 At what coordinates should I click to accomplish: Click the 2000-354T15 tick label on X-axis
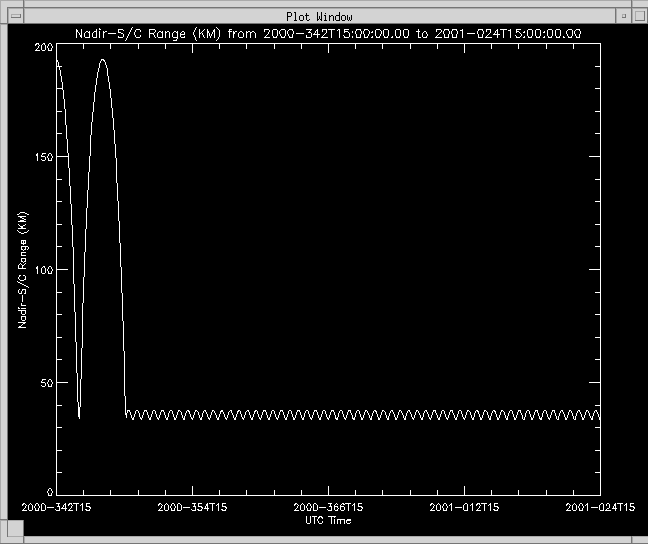[x=192, y=508]
